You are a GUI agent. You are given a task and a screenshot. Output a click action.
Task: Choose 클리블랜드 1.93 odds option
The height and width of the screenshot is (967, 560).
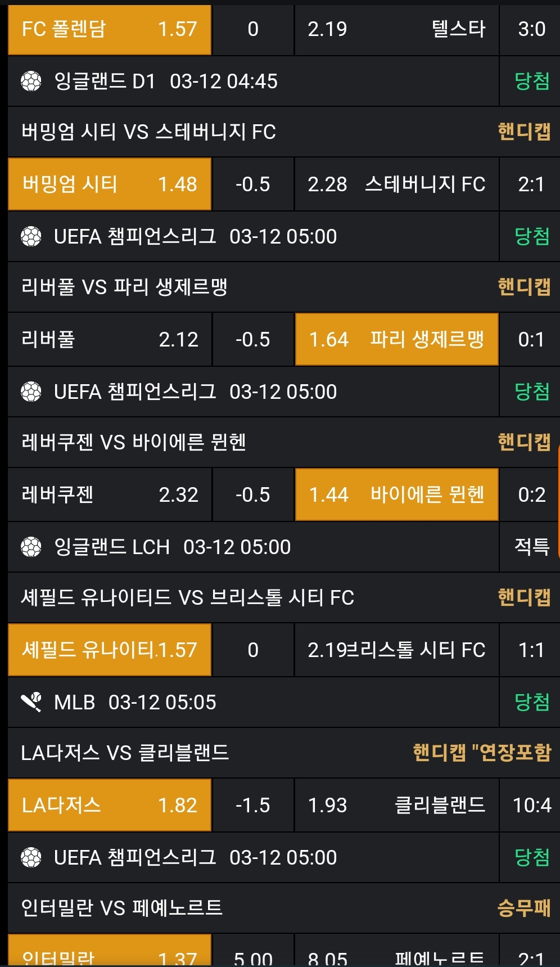click(396, 805)
